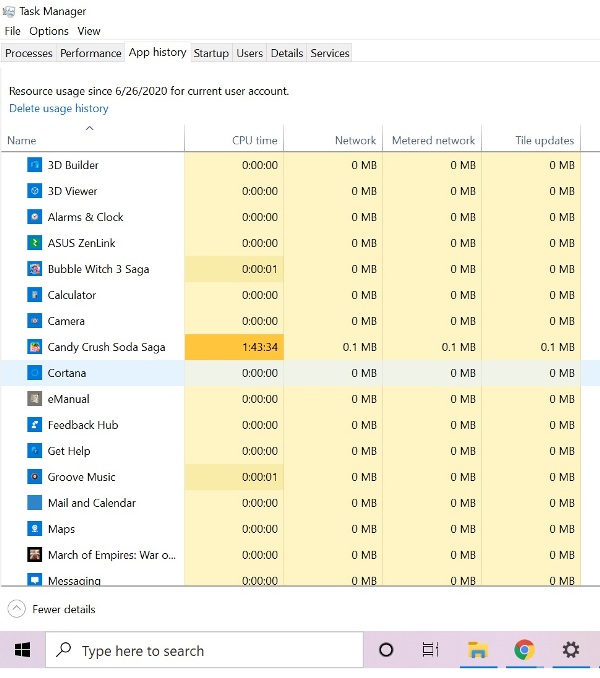
Task: Switch to the Processes tab
Action: click(29, 53)
